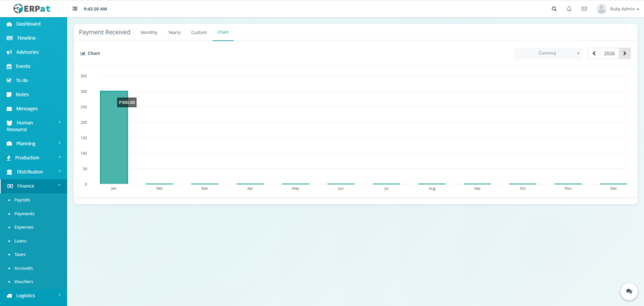This screenshot has height=306, width=644.
Task: Open the chat bubble icon at bottom right
Action: coord(628,292)
